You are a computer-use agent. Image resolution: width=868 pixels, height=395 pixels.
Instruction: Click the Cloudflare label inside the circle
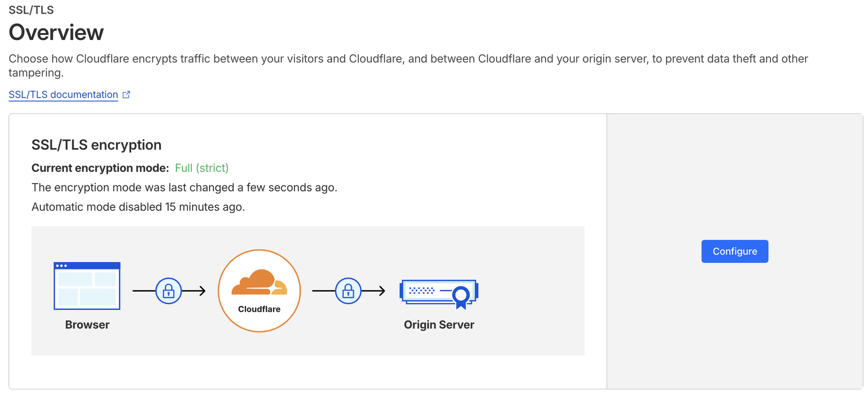(259, 309)
